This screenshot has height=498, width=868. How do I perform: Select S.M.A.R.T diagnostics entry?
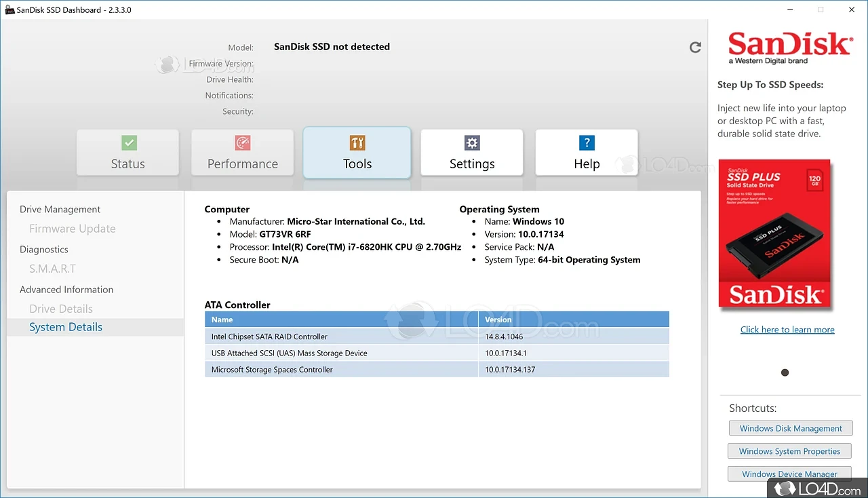(52, 269)
